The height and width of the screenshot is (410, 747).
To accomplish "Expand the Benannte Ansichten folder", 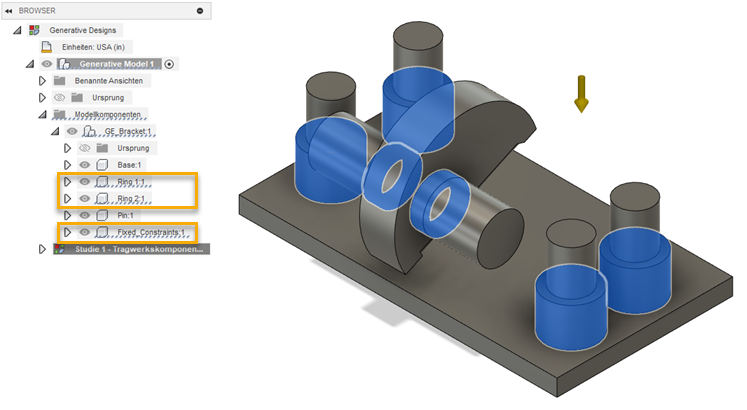I will coord(42,81).
